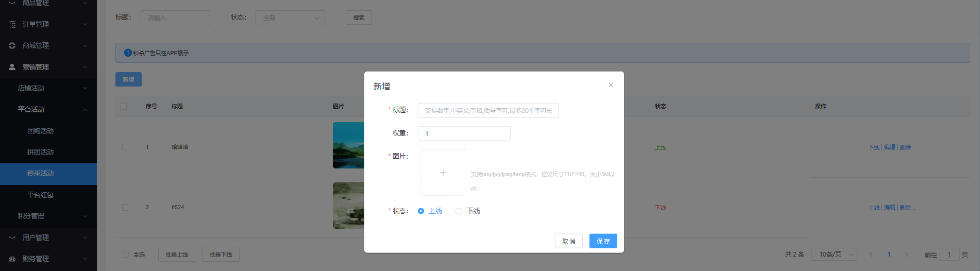Click the plus icon to upload image
This screenshot has width=980, height=271.
click(x=443, y=173)
